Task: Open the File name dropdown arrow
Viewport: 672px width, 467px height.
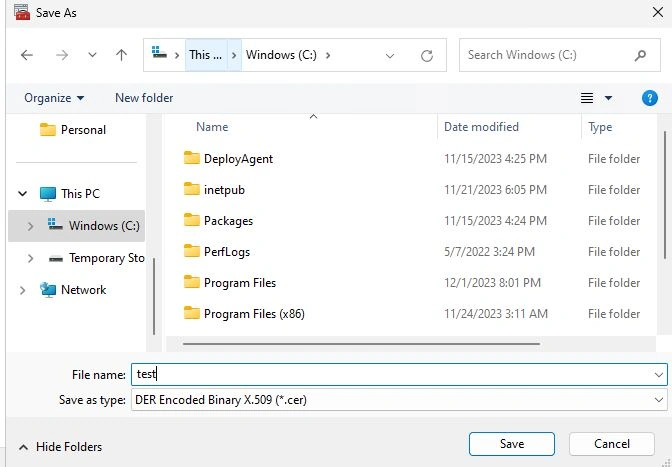Action: 659,375
